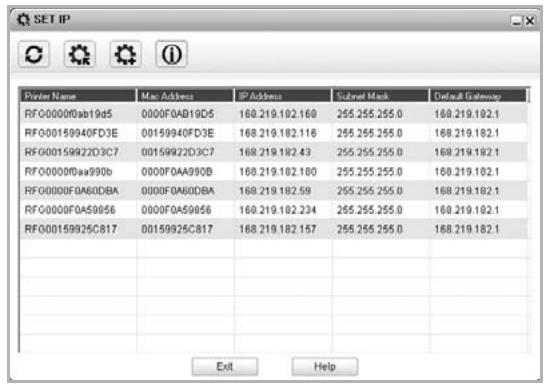The image size is (545, 387).
Task: Open the gear with plus settings icon
Action: coord(125,54)
